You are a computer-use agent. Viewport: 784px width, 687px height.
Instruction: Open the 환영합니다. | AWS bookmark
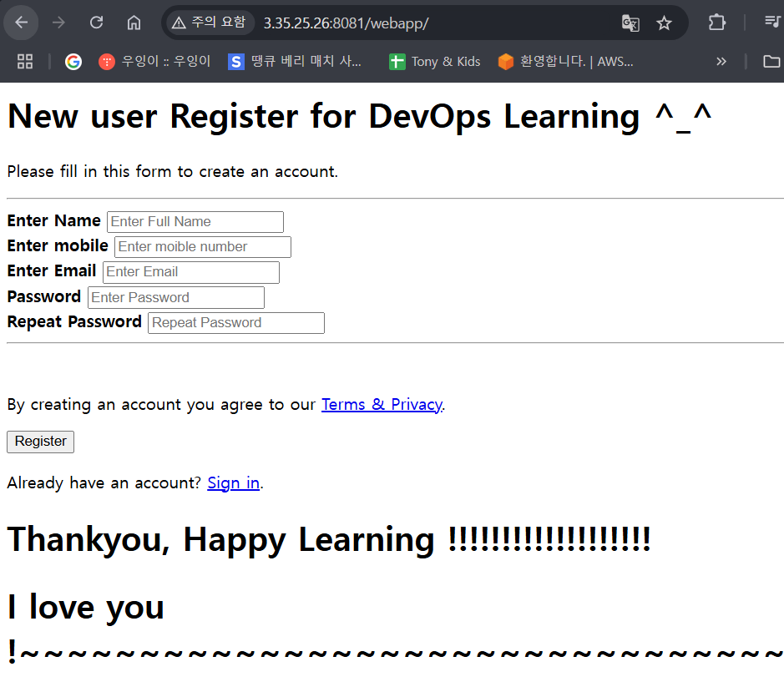pos(565,62)
